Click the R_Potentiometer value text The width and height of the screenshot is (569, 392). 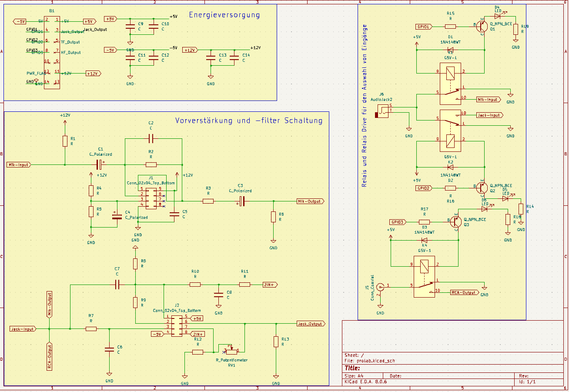pos(231,360)
